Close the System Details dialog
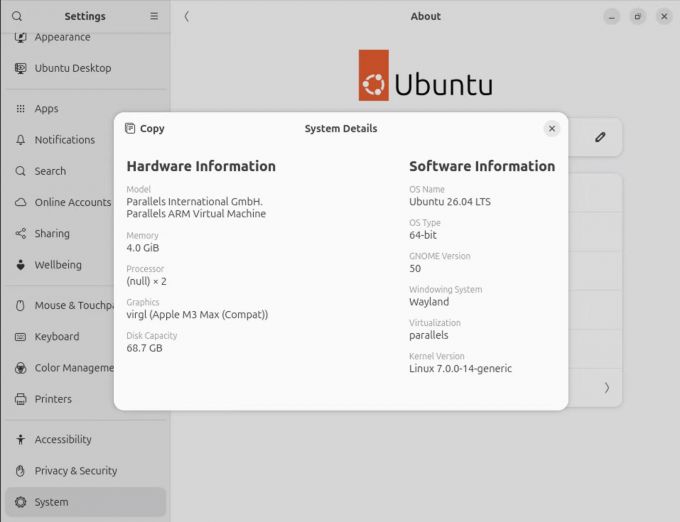Screen dimensions: 680x522 tap(552, 129)
